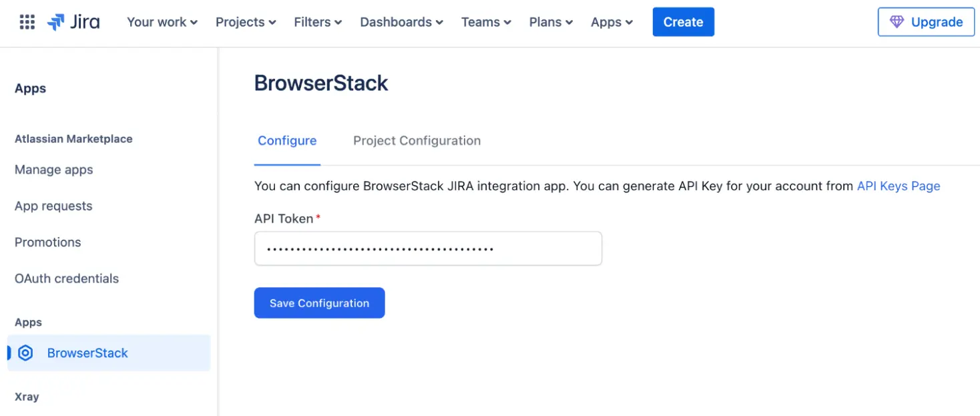This screenshot has height=416, width=980.
Task: Select the BrowserStack icon in the sidebar
Action: pyautogui.click(x=25, y=353)
